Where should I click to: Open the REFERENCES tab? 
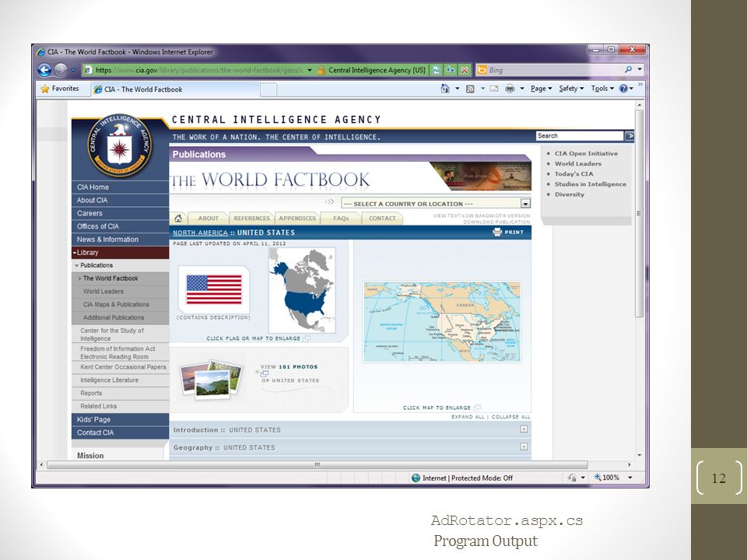251,218
